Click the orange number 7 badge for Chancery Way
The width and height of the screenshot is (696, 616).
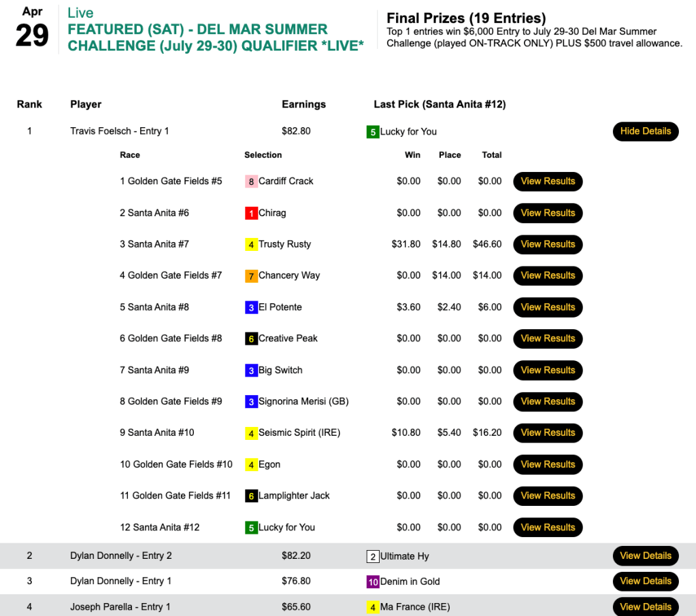point(251,276)
